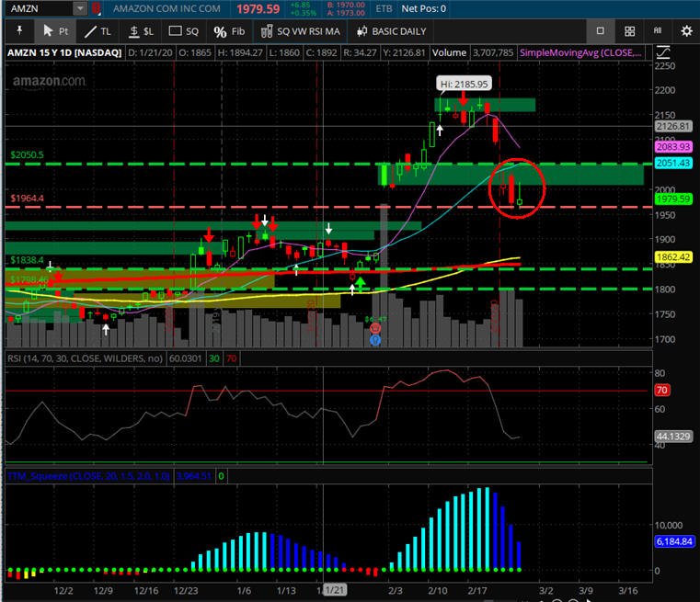
Task: Click the AMZN 15 Y 1D [NASDAQ] chart title
Action: tap(64, 52)
